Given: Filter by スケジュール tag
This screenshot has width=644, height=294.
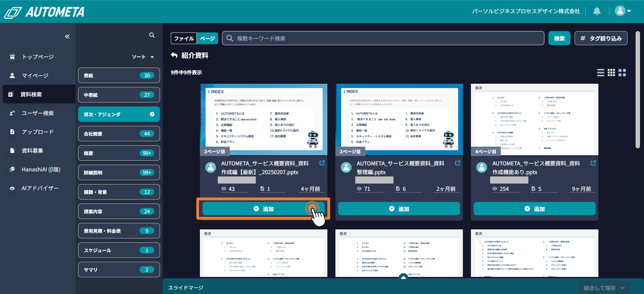Looking at the screenshot, I should tap(119, 250).
